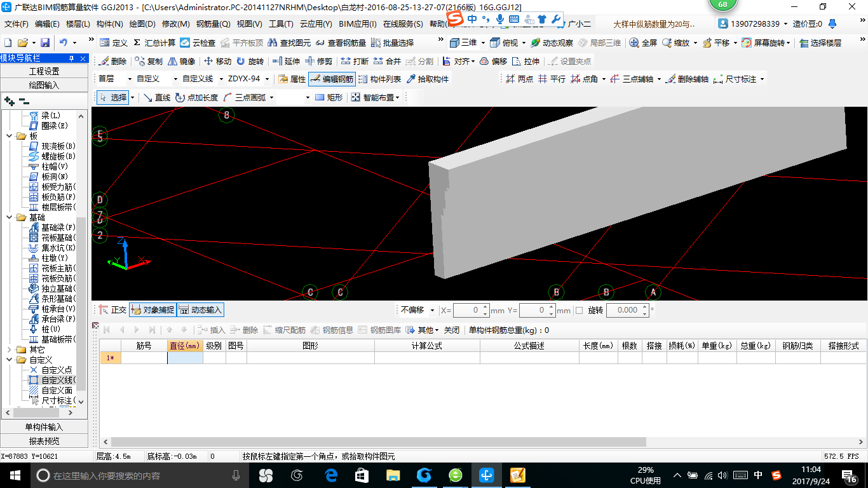Switch to 工程设置 panel
Viewport: 868px width, 488px height.
[44, 71]
